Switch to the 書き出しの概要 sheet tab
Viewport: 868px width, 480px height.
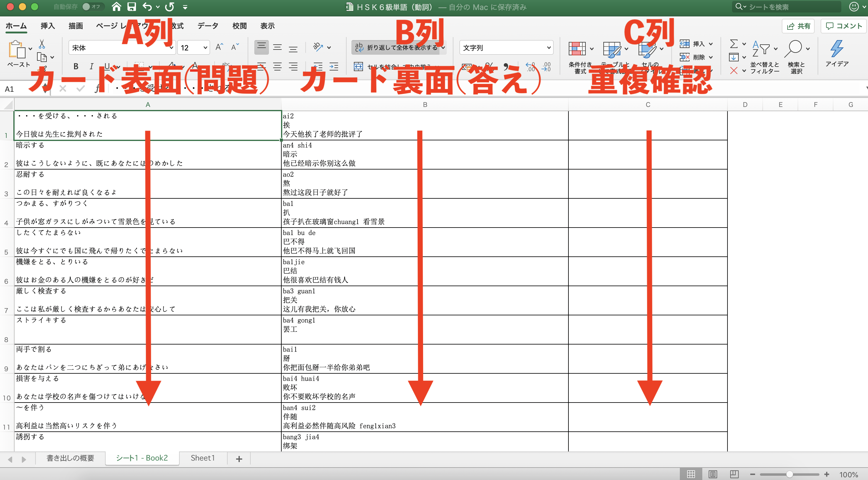tap(70, 458)
